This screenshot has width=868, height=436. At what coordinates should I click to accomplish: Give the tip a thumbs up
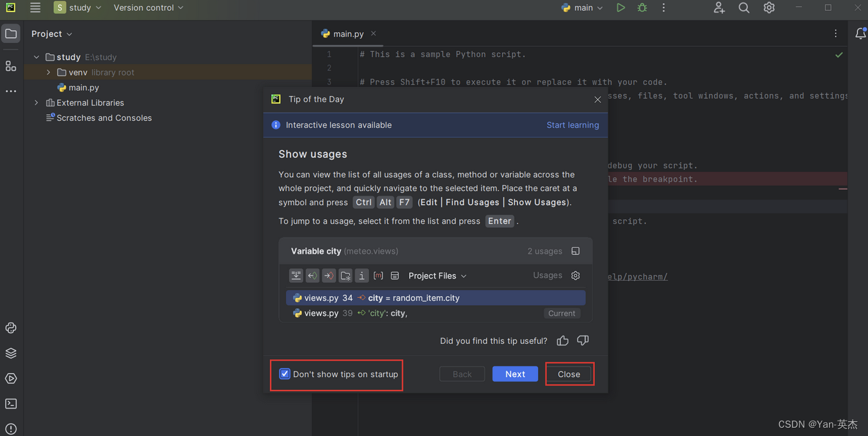point(562,341)
